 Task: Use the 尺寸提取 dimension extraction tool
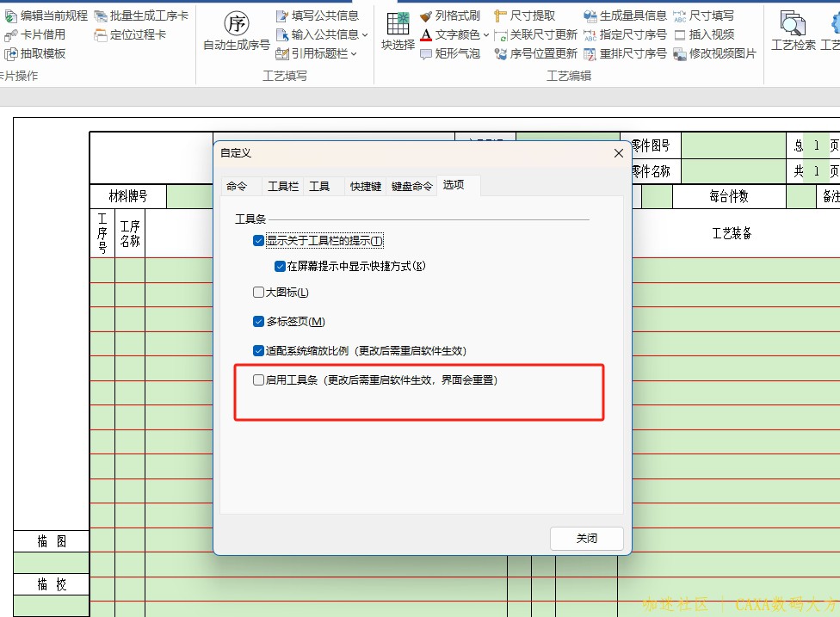[x=534, y=15]
